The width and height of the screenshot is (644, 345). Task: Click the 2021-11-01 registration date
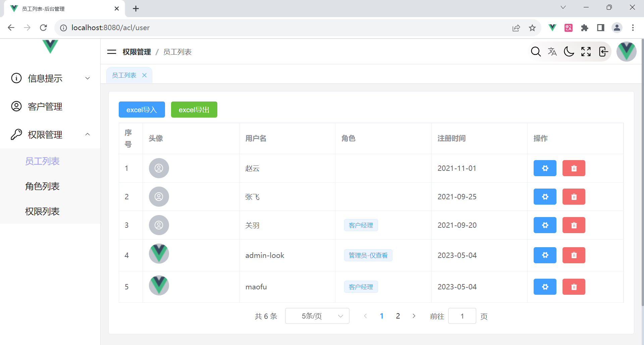coord(457,168)
